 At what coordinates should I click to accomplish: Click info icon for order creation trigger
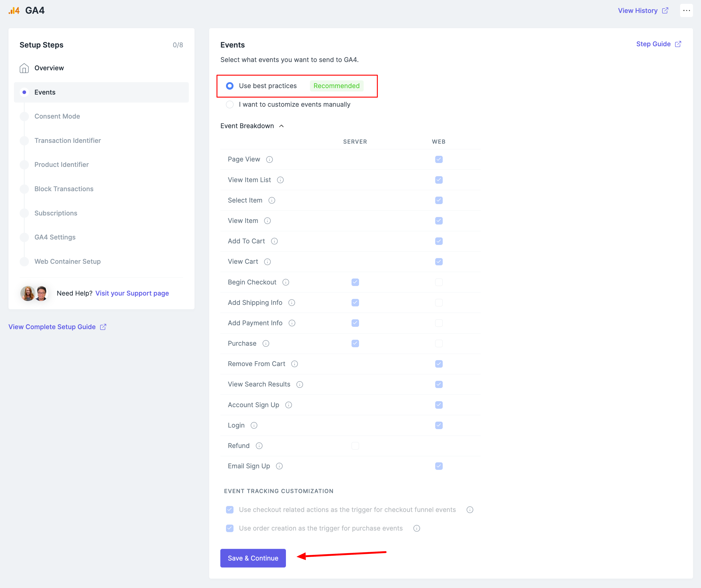pyautogui.click(x=417, y=528)
